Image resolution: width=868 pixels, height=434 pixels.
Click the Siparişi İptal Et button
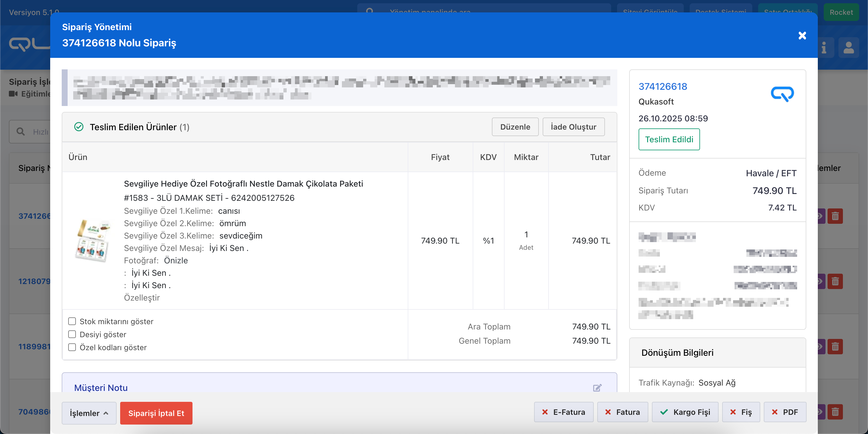(x=156, y=413)
